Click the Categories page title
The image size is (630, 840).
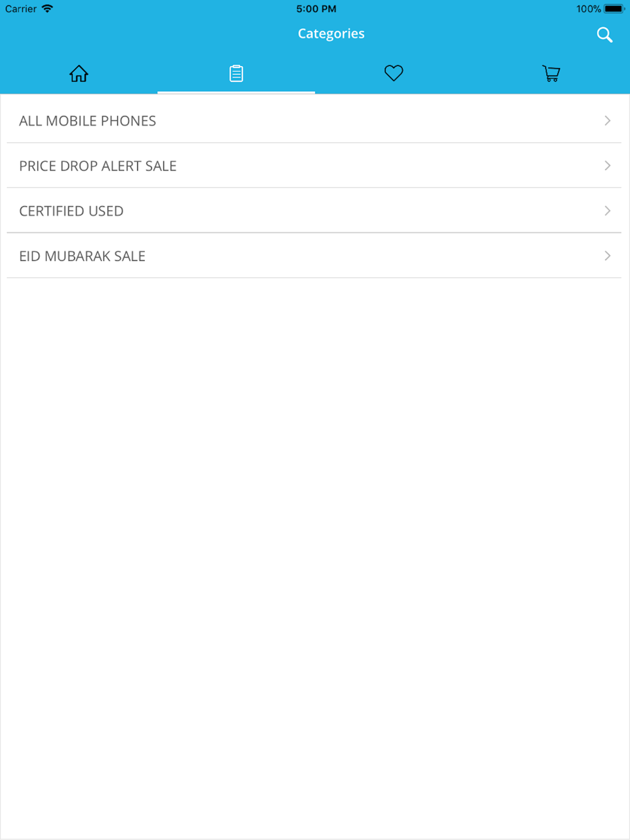331,34
